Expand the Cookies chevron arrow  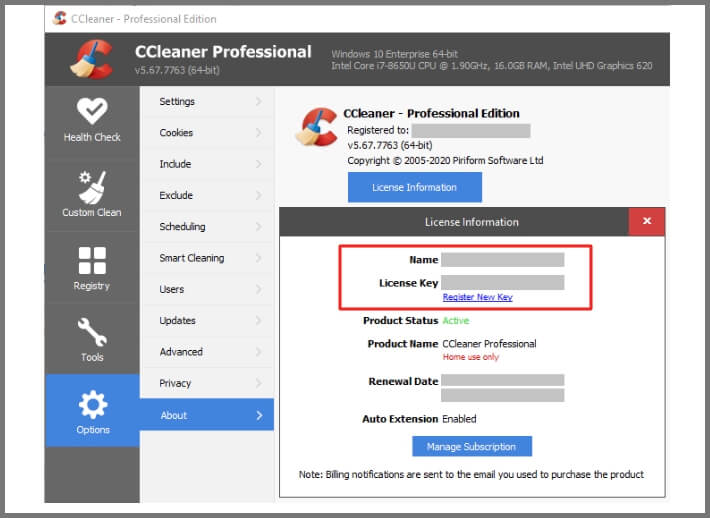click(x=258, y=133)
